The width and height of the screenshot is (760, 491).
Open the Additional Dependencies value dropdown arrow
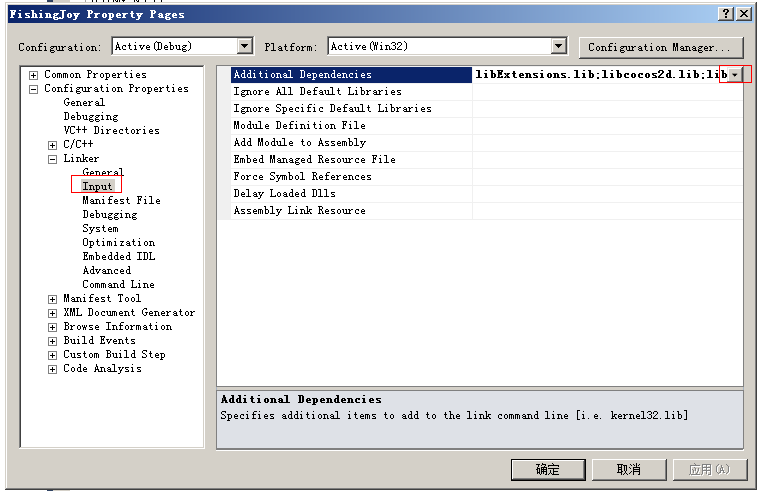[735, 75]
